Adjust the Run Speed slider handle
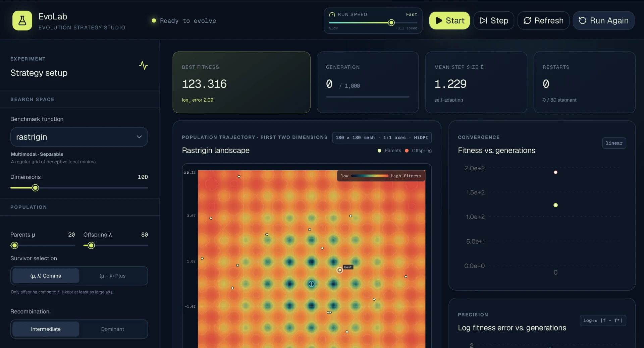Screen dimensions: 644x348 coord(391,23)
